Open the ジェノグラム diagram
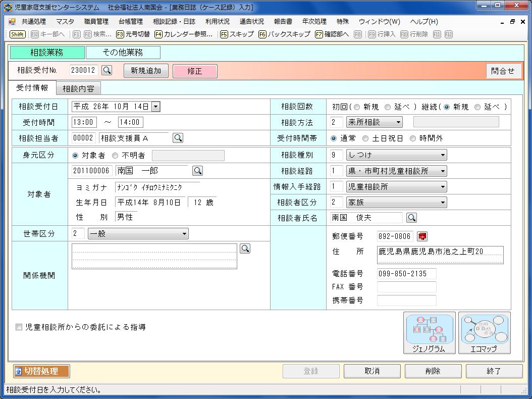The width and height of the screenshot is (532, 399). 429,333
